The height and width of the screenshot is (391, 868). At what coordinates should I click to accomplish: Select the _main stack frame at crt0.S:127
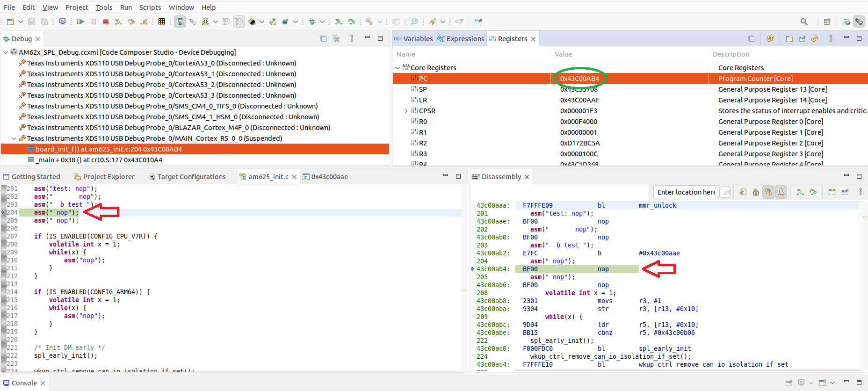(99, 160)
